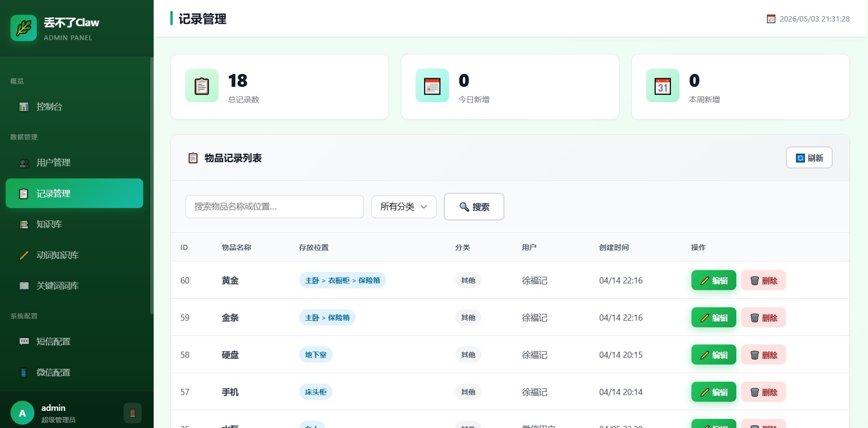868x428 pixels.
Task: Click the logout door icon beside admin
Action: pyautogui.click(x=133, y=413)
